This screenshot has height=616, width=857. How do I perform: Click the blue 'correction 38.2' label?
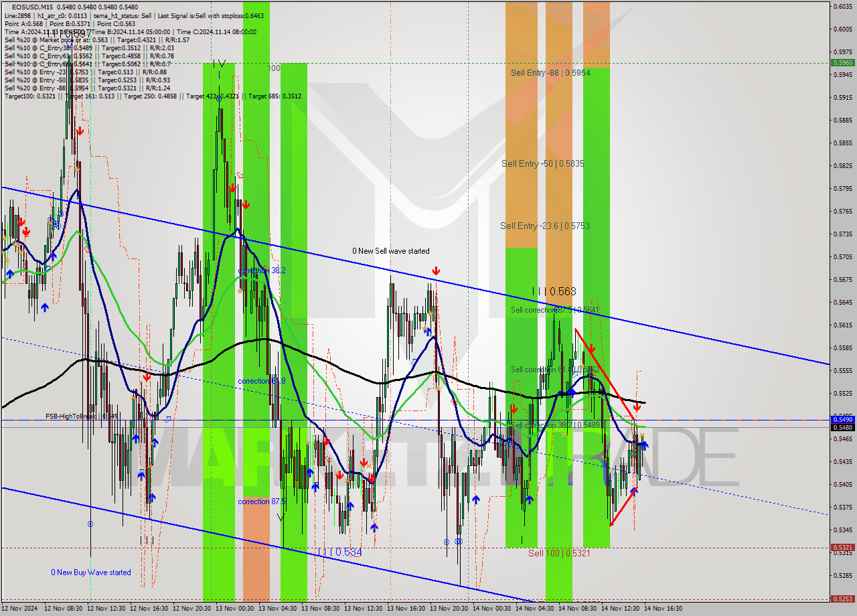click(x=262, y=271)
